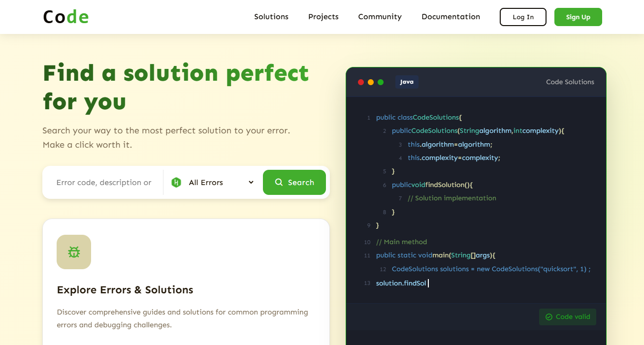Focus the error code search input
This screenshot has width=644, height=345.
tap(104, 183)
